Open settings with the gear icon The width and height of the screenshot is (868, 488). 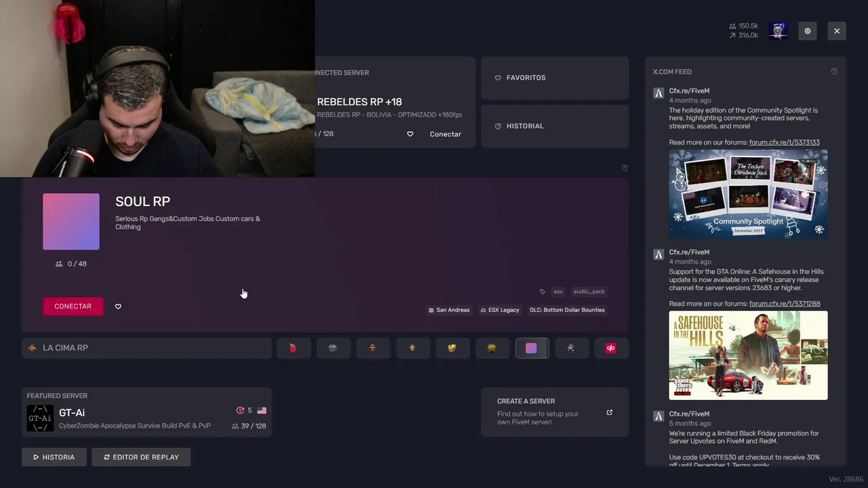(808, 31)
